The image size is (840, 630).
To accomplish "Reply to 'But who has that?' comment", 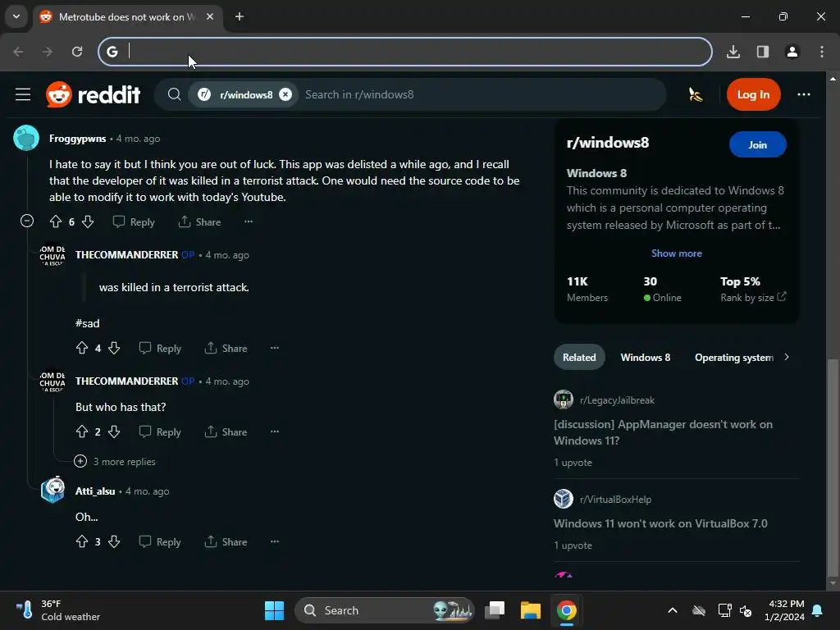I will 160,431.
